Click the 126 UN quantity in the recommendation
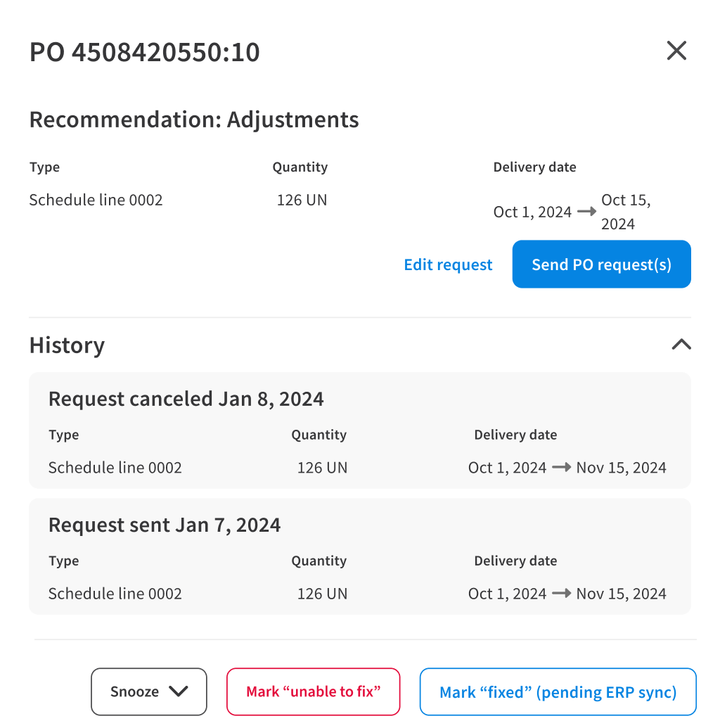The height and width of the screenshot is (728, 720). (x=302, y=200)
